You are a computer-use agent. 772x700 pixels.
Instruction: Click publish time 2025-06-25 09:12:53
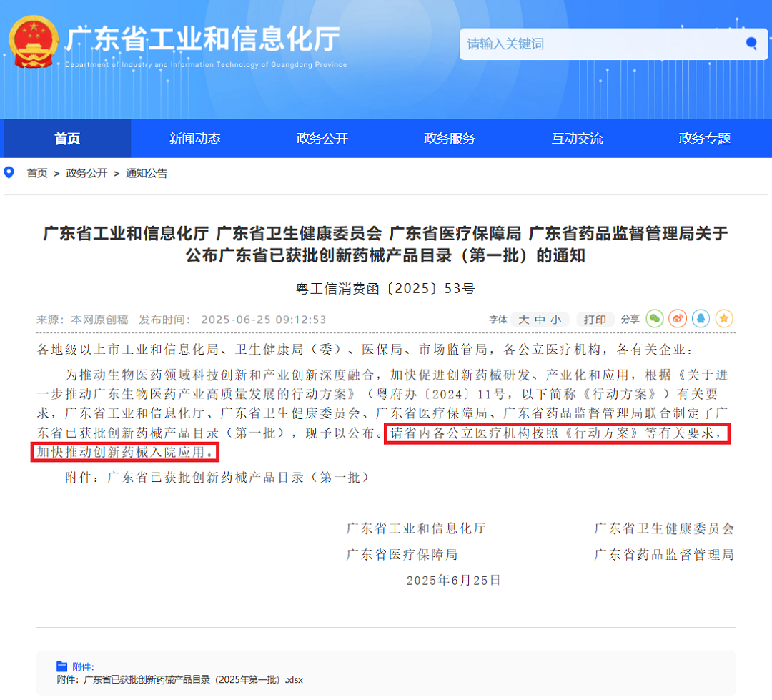click(263, 320)
